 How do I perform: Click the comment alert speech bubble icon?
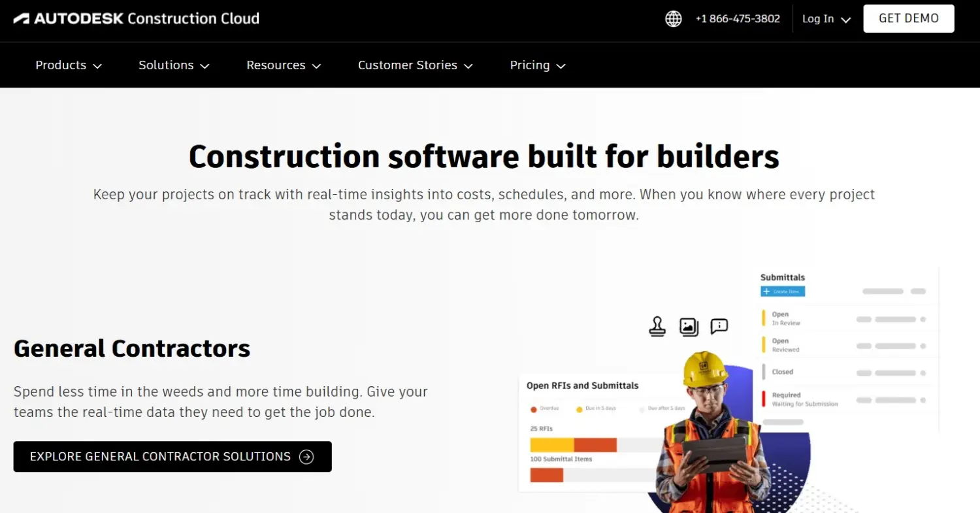pos(719,326)
